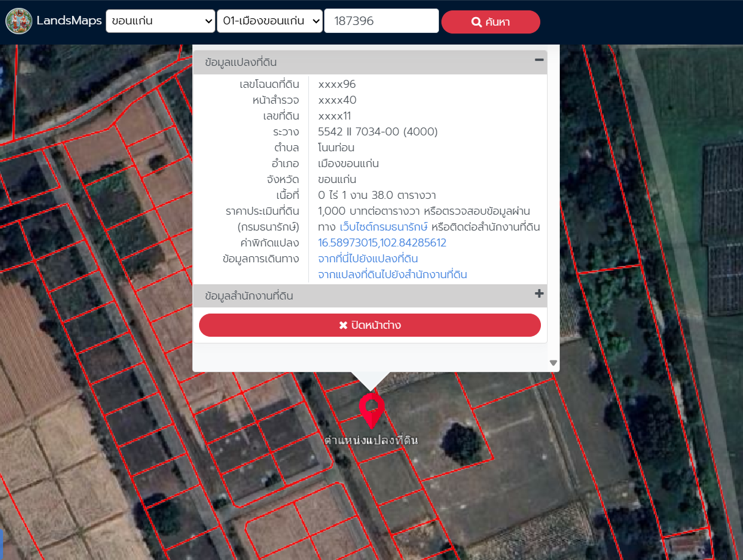This screenshot has height=560, width=743.
Task: Open the district dropdown 01-เมืองขอนแก่น
Action: [269, 21]
